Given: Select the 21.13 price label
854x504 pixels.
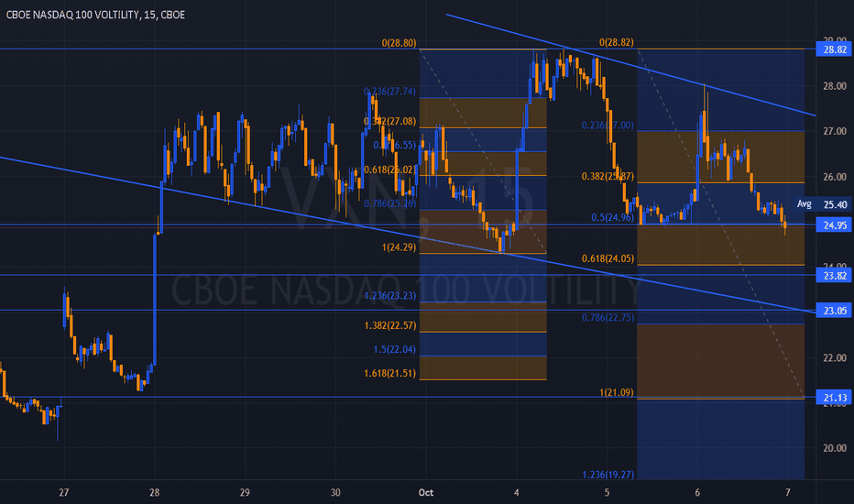Looking at the screenshot, I should 835,398.
